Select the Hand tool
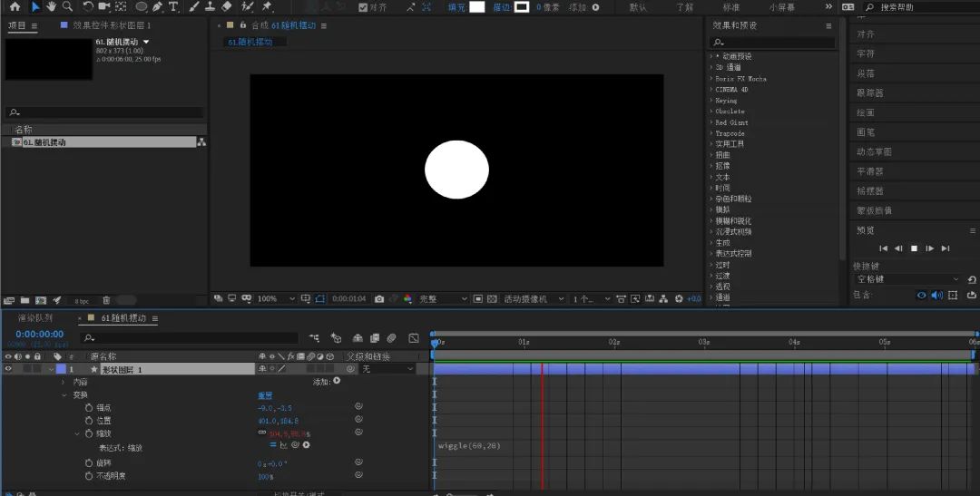 51,7
